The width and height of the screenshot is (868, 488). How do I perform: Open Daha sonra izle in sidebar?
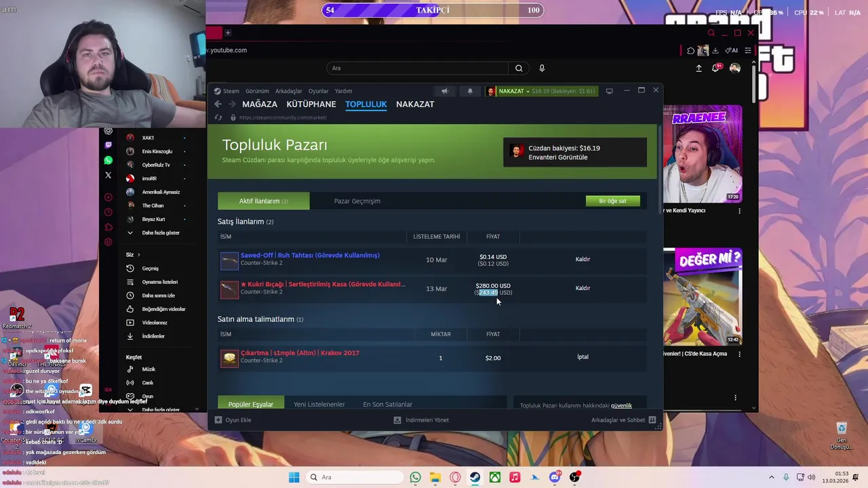[x=151, y=296]
